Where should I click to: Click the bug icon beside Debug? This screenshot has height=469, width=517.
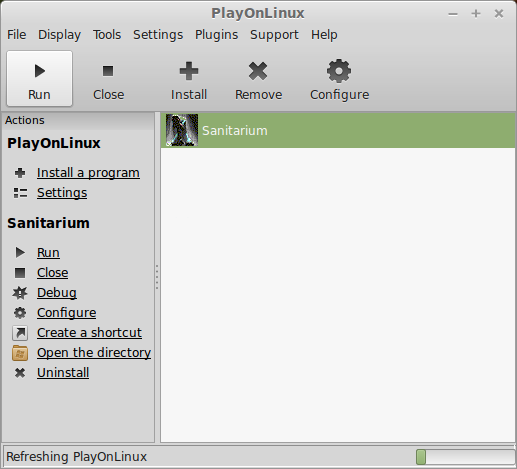click(20, 293)
